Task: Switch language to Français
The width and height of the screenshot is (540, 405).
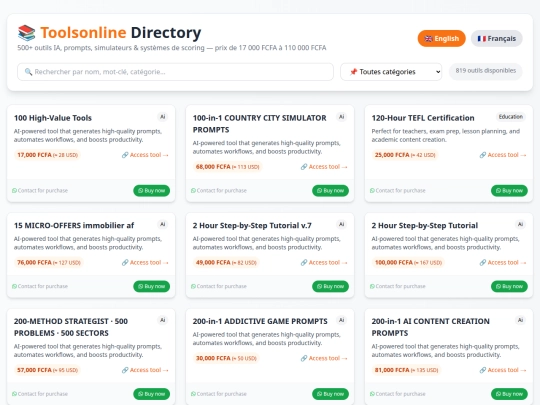Action: coord(497,39)
